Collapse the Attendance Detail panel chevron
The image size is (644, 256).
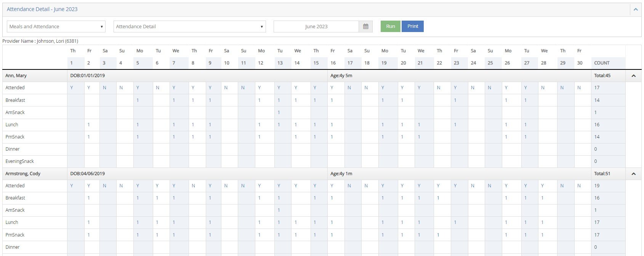[635, 10]
